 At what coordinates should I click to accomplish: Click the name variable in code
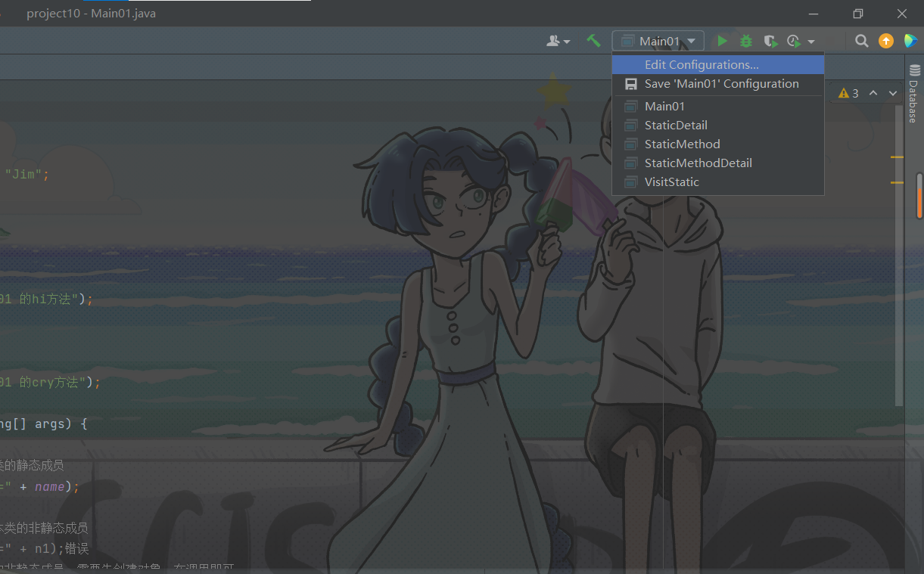pos(49,486)
